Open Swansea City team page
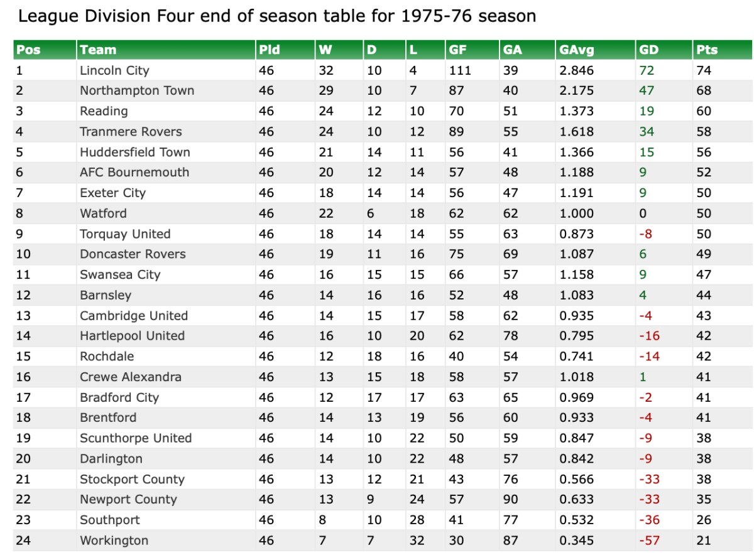This screenshot has height=560, width=754. coord(120,274)
